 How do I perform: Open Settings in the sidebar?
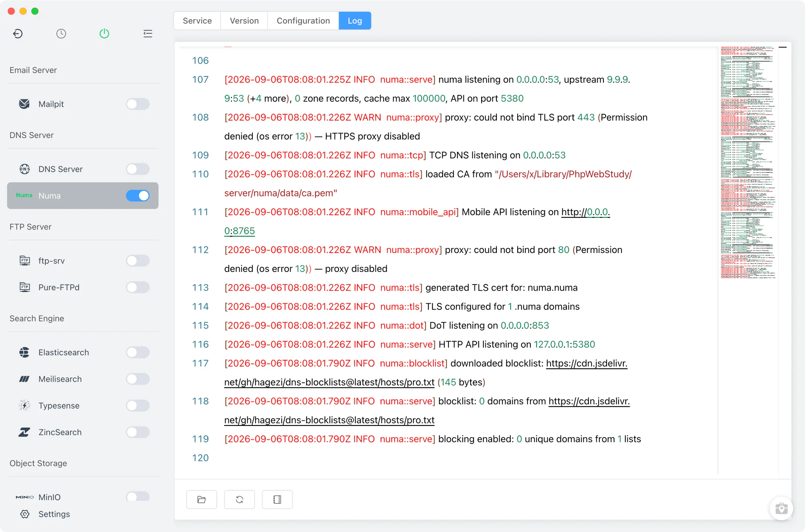pyautogui.click(x=54, y=514)
